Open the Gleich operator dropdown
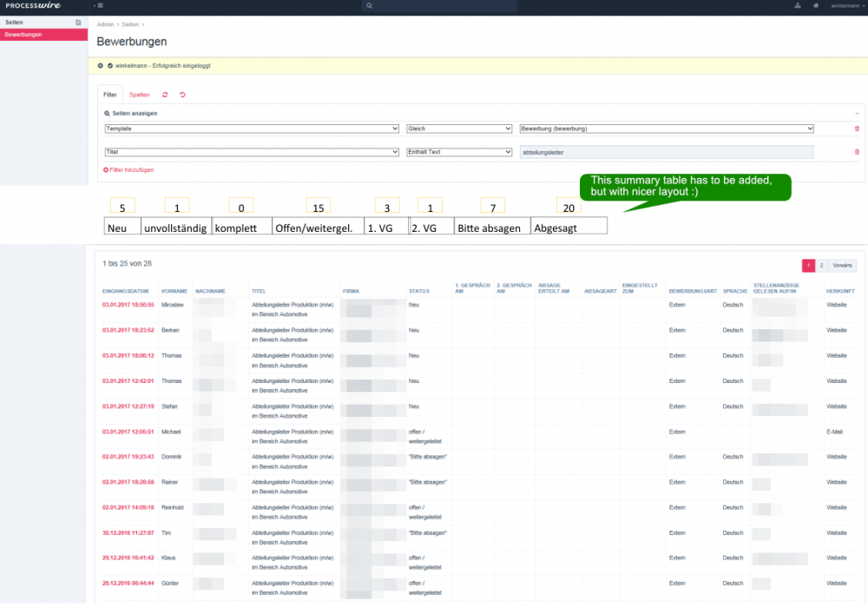868x608 pixels. coord(458,129)
